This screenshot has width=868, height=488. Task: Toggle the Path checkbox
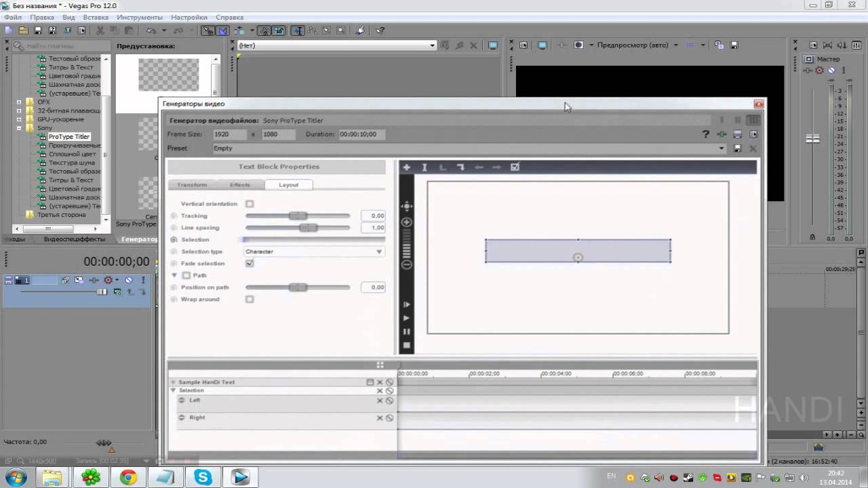[x=186, y=276]
